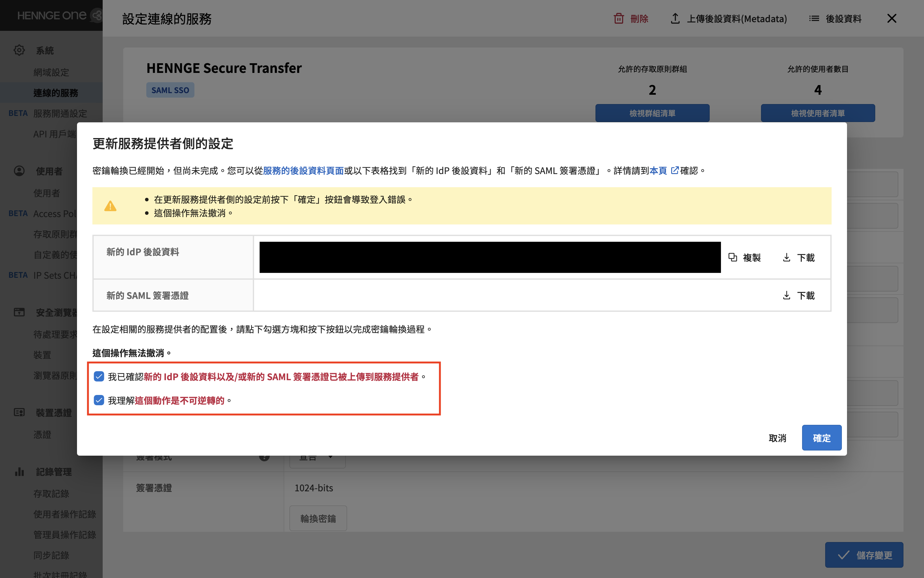Screen dimensions: 924x578
Task: Open 服務開通設定 in sidebar
Action: (x=60, y=114)
